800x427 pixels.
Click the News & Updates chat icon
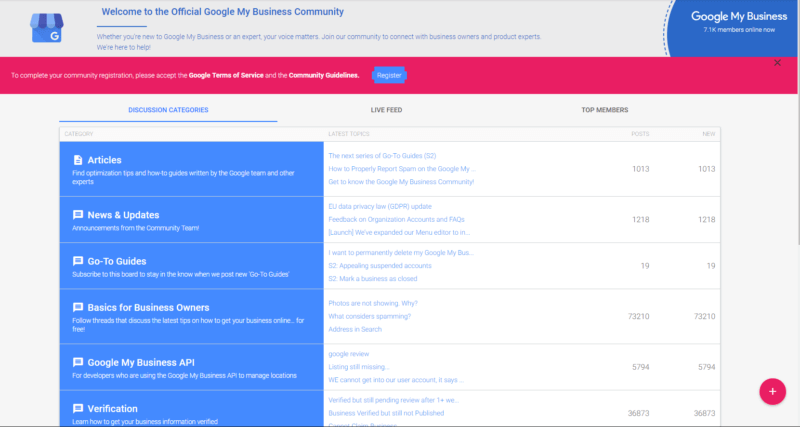[78, 215]
